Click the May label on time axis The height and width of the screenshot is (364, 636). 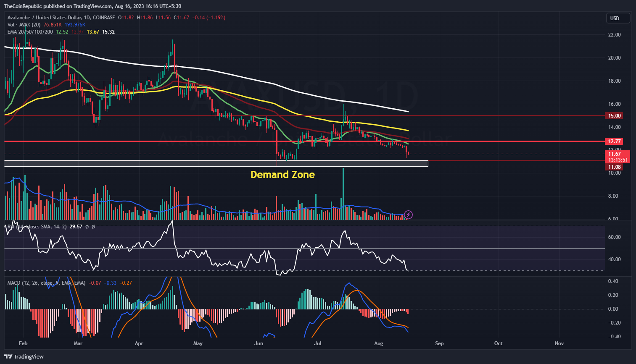198,343
